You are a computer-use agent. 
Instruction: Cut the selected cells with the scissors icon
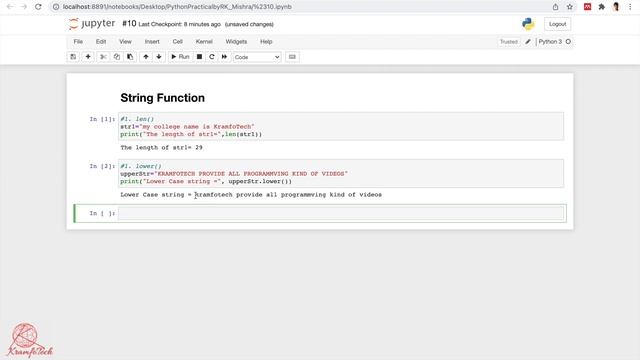click(x=103, y=57)
